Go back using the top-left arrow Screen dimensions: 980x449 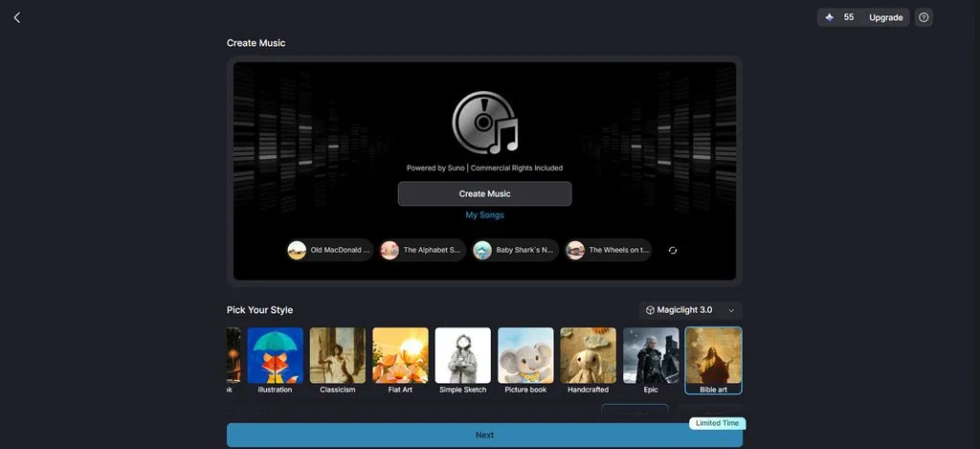[x=17, y=17]
